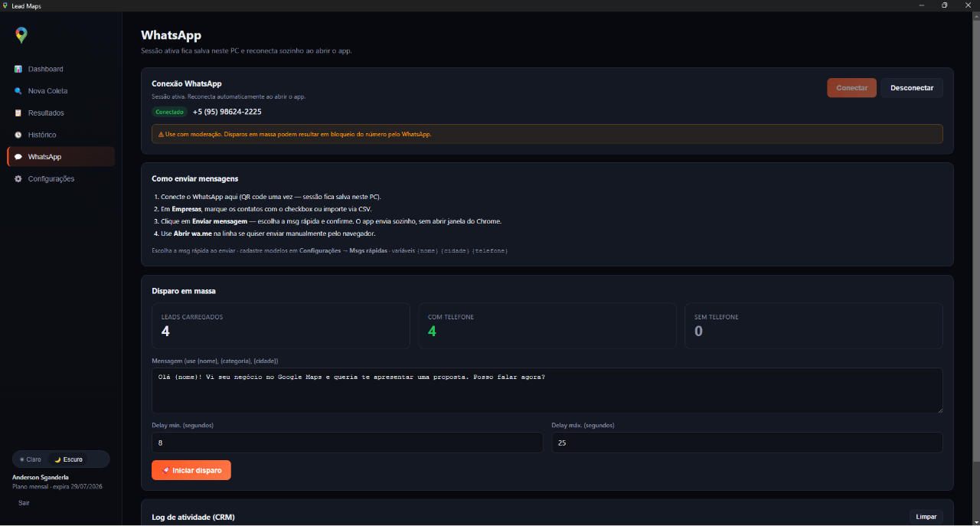Click the Conectado status badge

pos(169,112)
